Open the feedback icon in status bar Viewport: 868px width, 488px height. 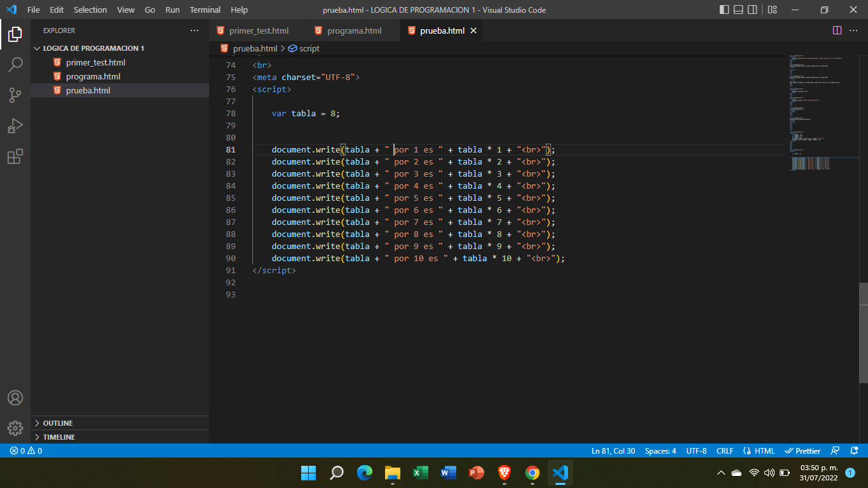click(836, 451)
